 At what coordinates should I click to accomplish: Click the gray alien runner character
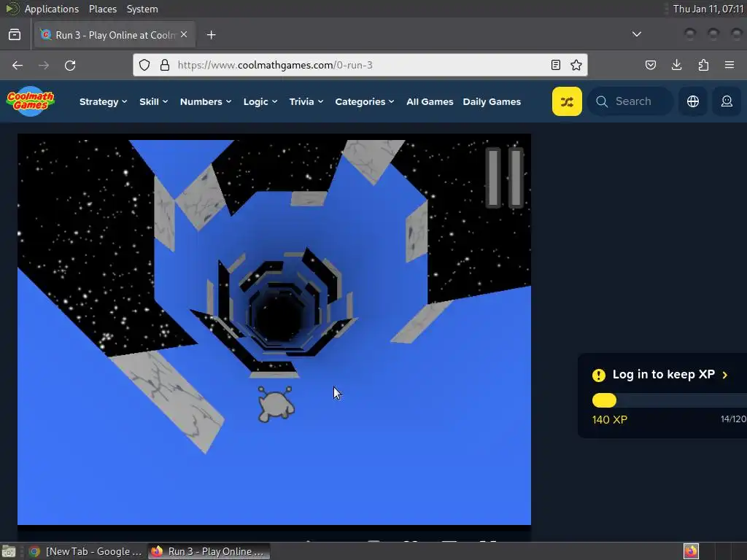pyautogui.click(x=276, y=404)
